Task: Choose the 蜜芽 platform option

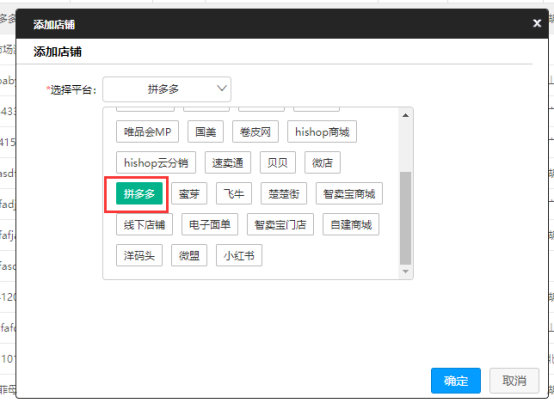Action: [189, 194]
